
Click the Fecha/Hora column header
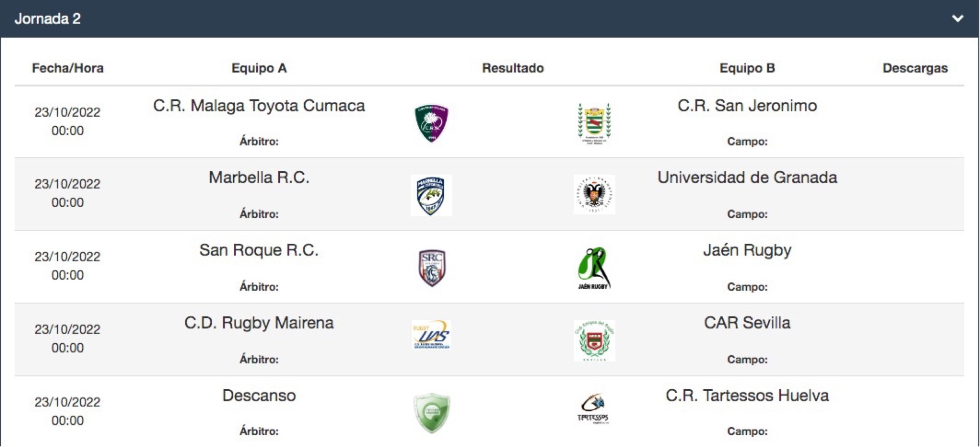[x=68, y=68]
